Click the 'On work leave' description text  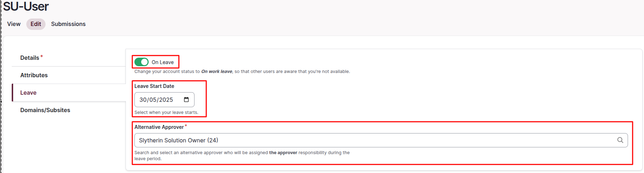pos(217,72)
